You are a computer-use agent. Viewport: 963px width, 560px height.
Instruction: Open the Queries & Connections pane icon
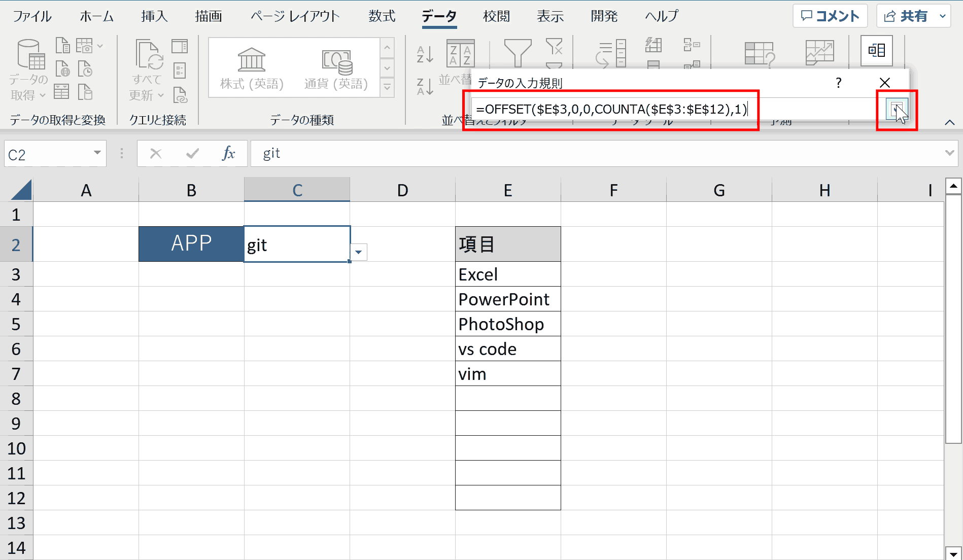(x=180, y=46)
